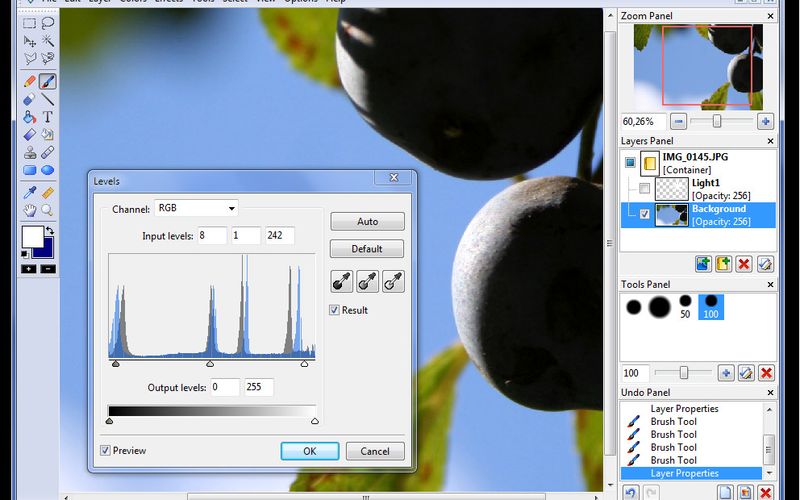Disable visibility checkbox for Background layer
This screenshot has width=800, height=500.
[644, 214]
